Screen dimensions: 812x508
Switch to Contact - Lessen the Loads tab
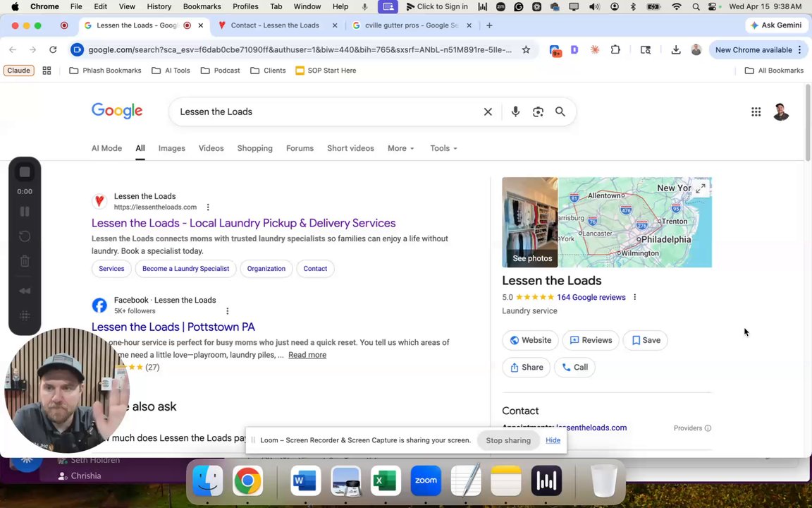point(277,25)
